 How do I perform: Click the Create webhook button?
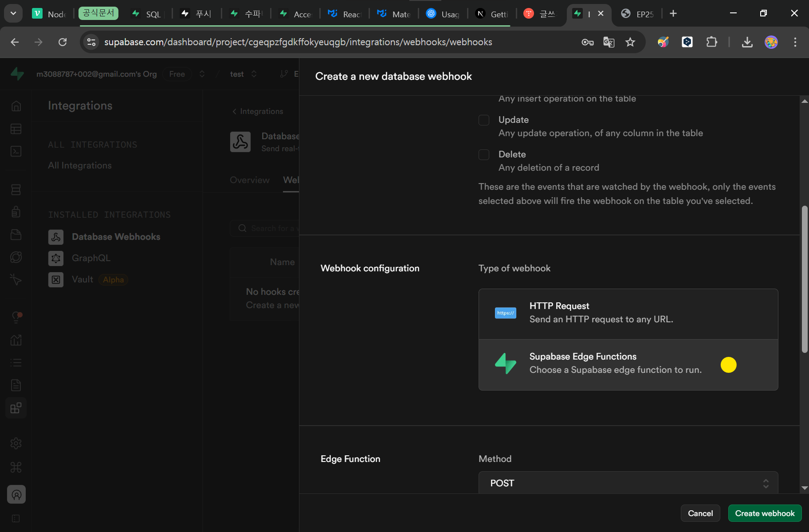(765, 513)
